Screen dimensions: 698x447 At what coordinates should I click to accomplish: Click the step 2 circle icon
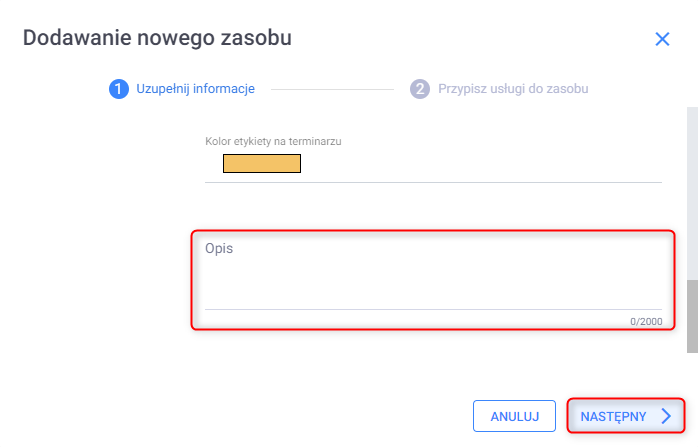click(419, 89)
